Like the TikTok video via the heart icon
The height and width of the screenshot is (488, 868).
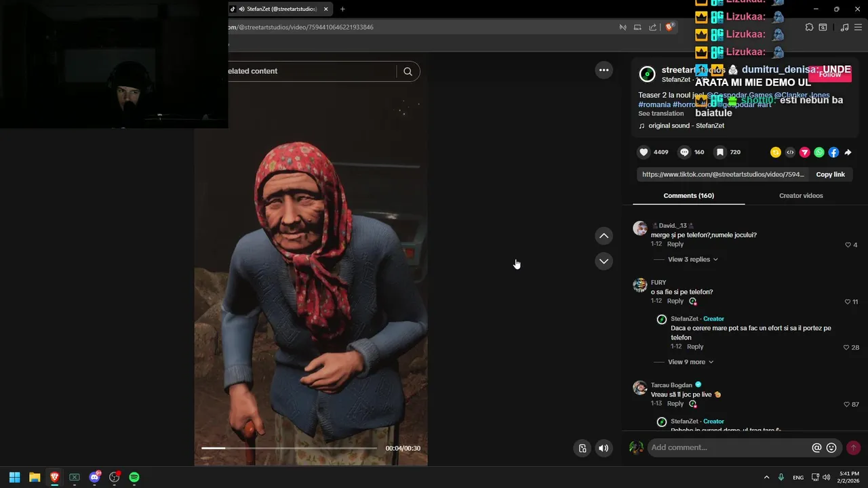click(x=644, y=152)
